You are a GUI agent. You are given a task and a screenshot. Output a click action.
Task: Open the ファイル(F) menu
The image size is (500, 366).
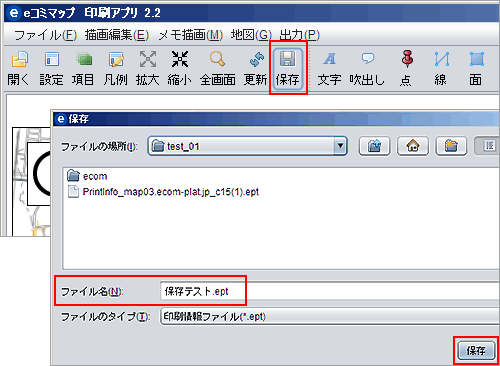(45, 35)
